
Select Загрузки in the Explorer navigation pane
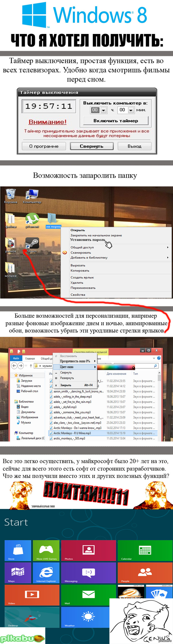point(27,381)
